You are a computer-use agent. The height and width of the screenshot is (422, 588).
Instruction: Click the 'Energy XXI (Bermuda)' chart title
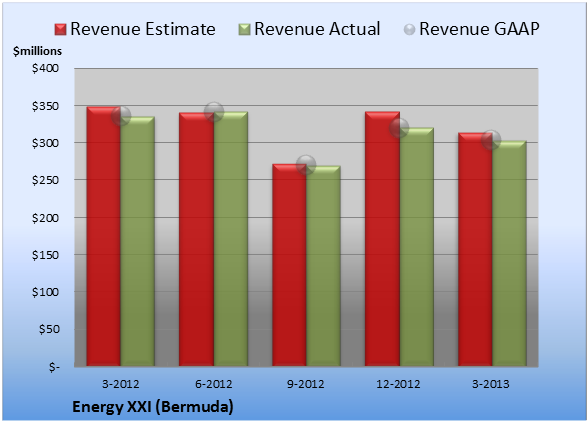pos(153,407)
